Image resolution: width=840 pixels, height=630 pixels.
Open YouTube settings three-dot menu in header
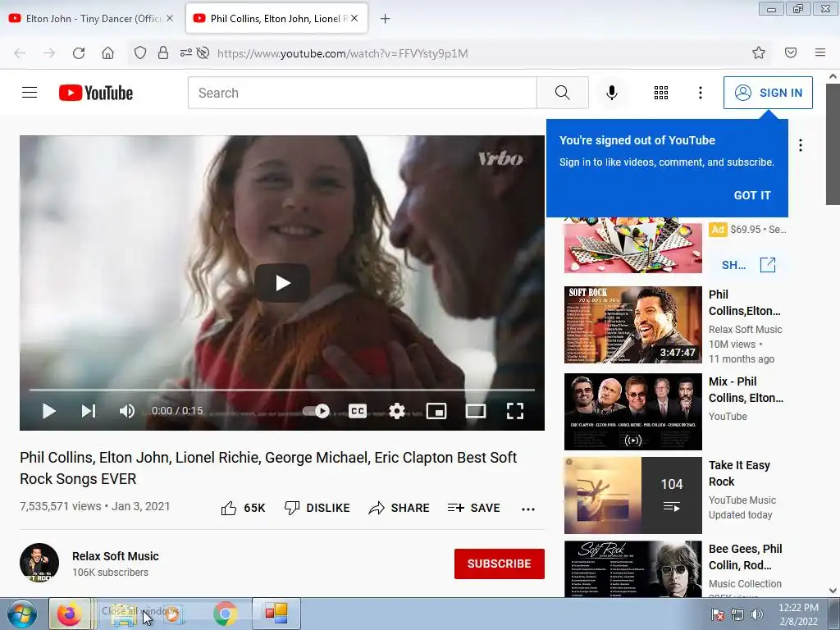coord(701,93)
